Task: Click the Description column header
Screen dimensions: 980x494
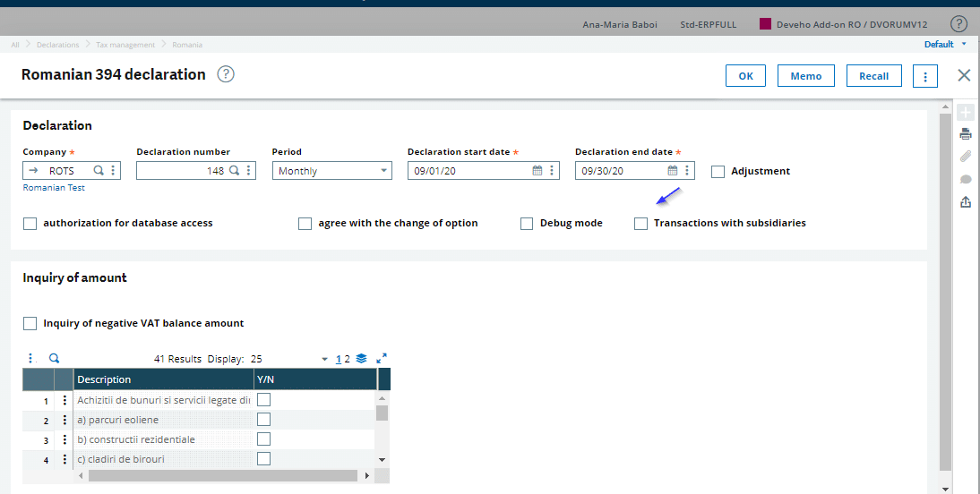Action: (164, 379)
